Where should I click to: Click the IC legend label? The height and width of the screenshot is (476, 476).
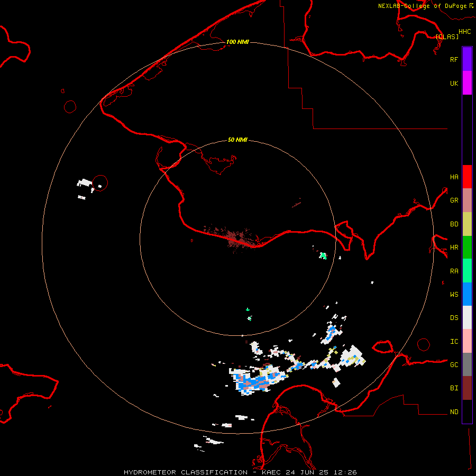pyautogui.click(x=454, y=342)
